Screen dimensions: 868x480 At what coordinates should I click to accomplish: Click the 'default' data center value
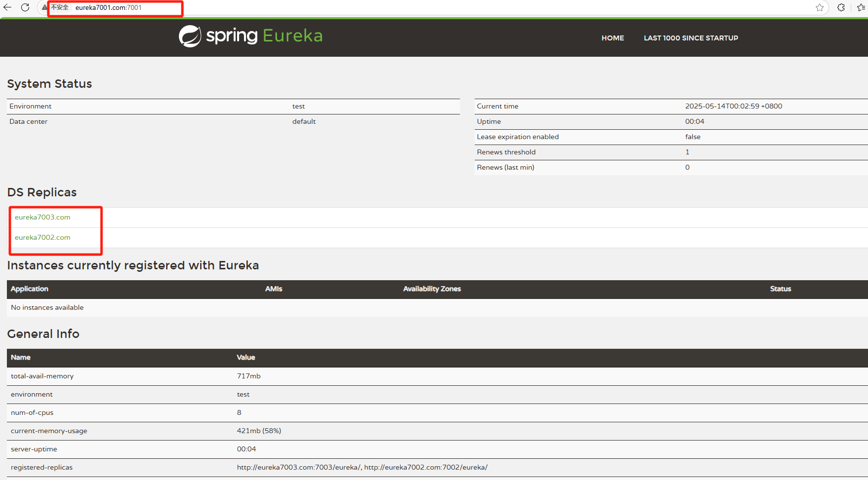pos(304,121)
